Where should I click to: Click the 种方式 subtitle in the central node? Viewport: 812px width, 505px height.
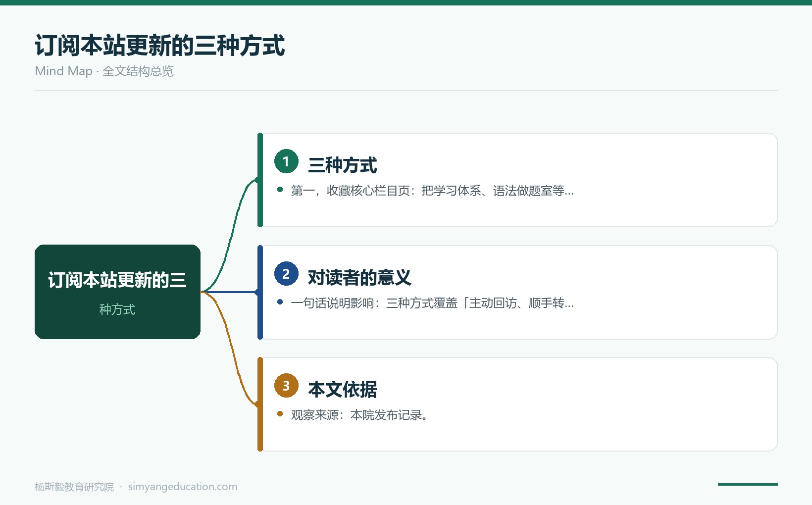117,309
